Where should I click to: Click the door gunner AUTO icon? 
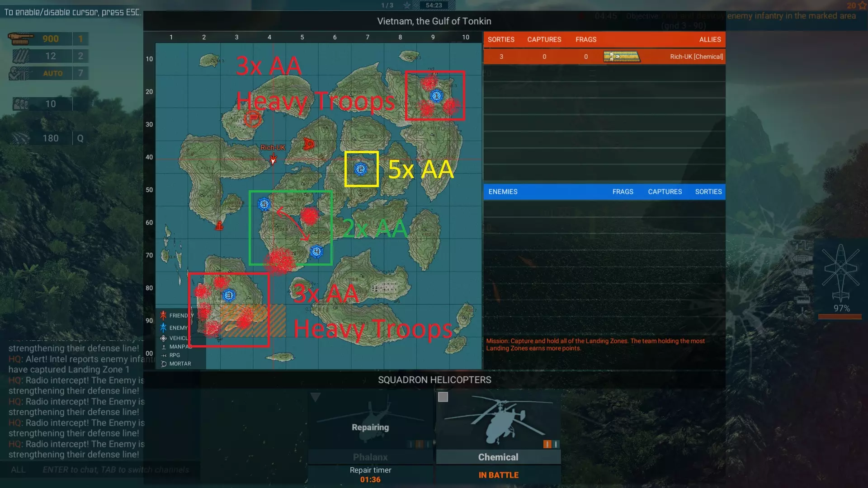click(x=21, y=73)
